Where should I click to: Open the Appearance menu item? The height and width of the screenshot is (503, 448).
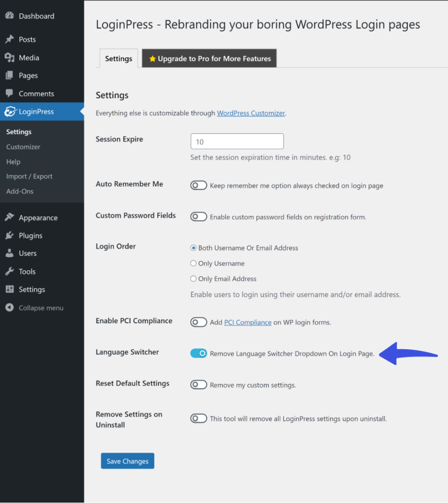click(x=42, y=218)
